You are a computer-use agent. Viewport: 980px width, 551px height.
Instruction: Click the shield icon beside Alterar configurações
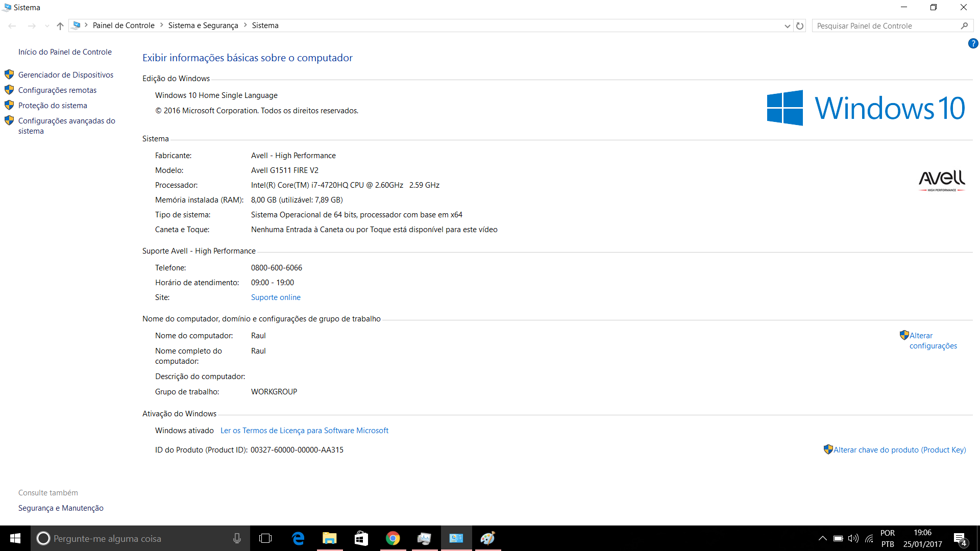point(904,335)
